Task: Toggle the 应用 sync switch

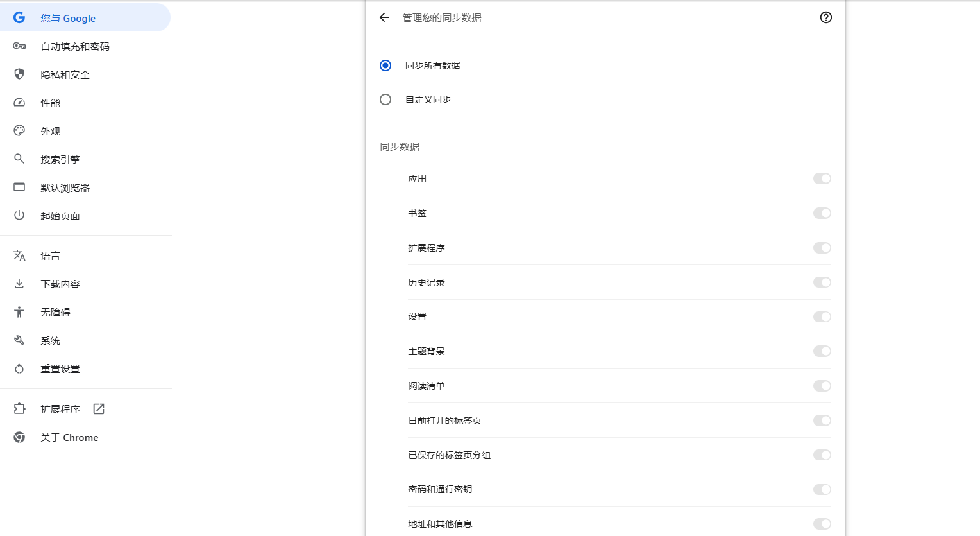Action: click(x=822, y=178)
